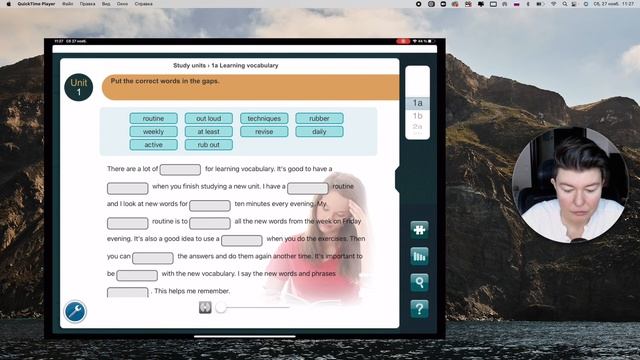Open the Справка menu in menu bar
Viewport: 640px width, 360px height.
144,4
